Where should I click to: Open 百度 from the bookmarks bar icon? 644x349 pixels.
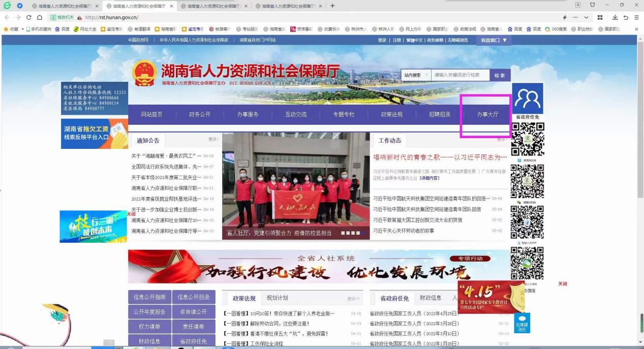coord(56,29)
